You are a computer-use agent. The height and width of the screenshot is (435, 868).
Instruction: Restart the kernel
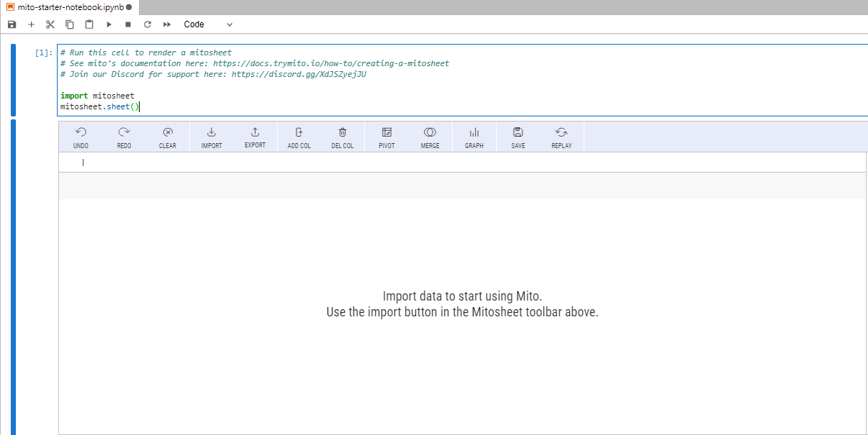148,24
